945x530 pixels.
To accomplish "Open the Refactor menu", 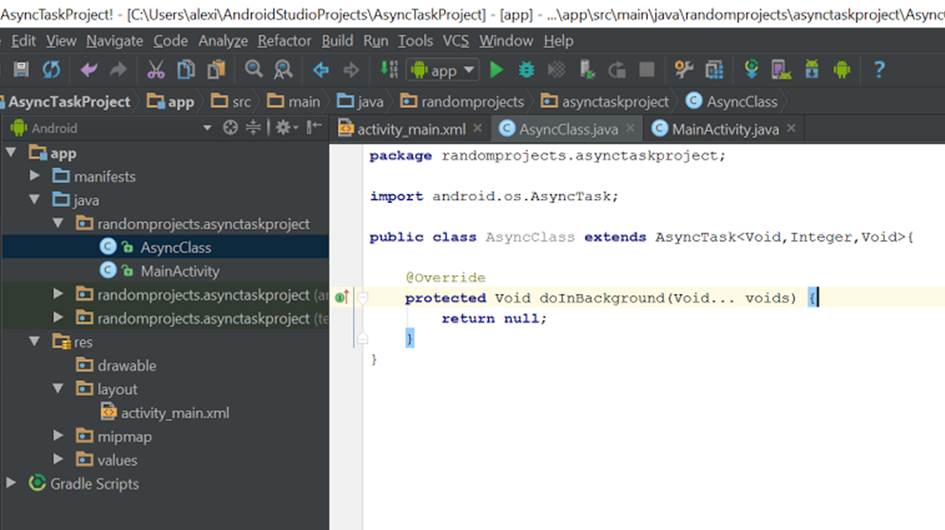I will tap(284, 41).
